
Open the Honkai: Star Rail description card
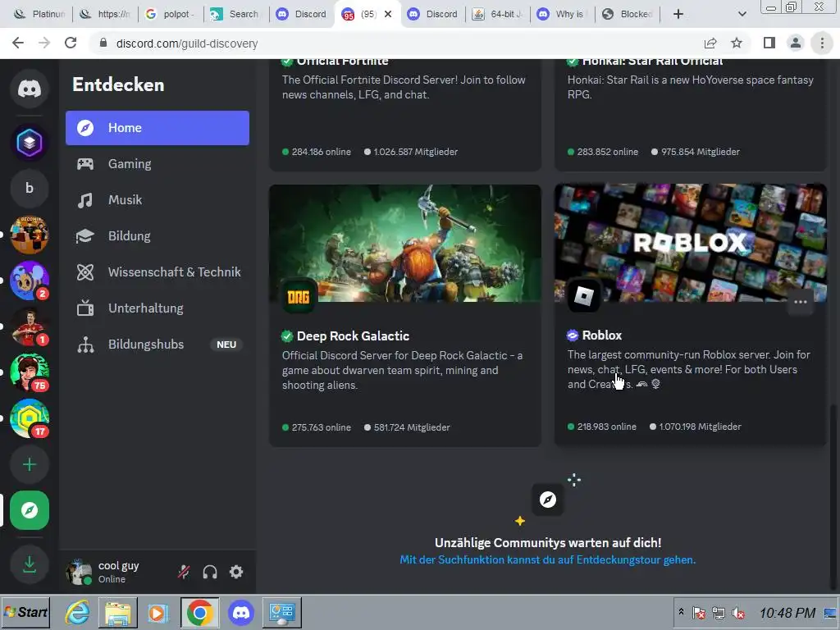pyautogui.click(x=691, y=87)
